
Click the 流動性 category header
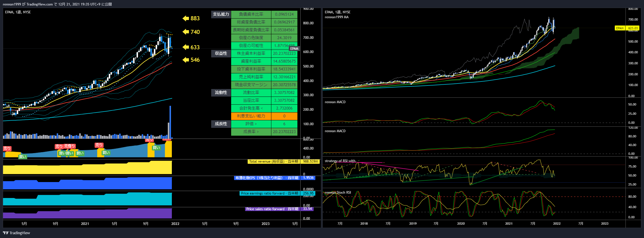pyautogui.click(x=221, y=92)
